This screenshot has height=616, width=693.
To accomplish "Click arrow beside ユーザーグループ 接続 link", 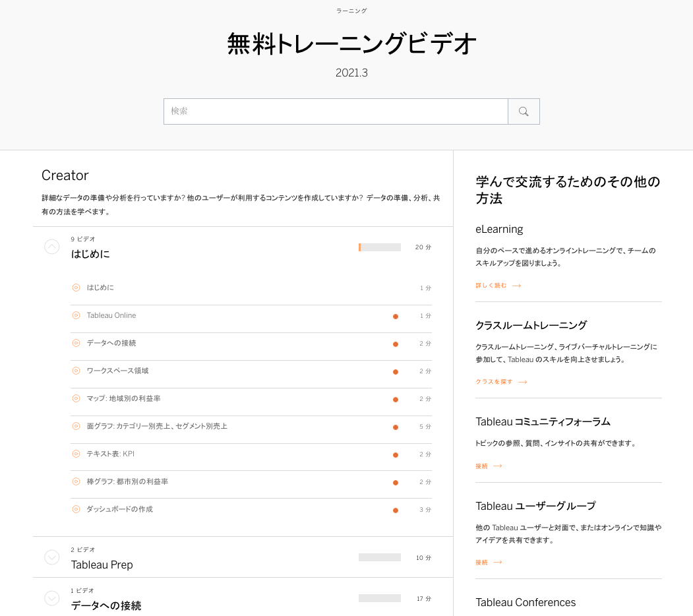I will pyautogui.click(x=498, y=563).
